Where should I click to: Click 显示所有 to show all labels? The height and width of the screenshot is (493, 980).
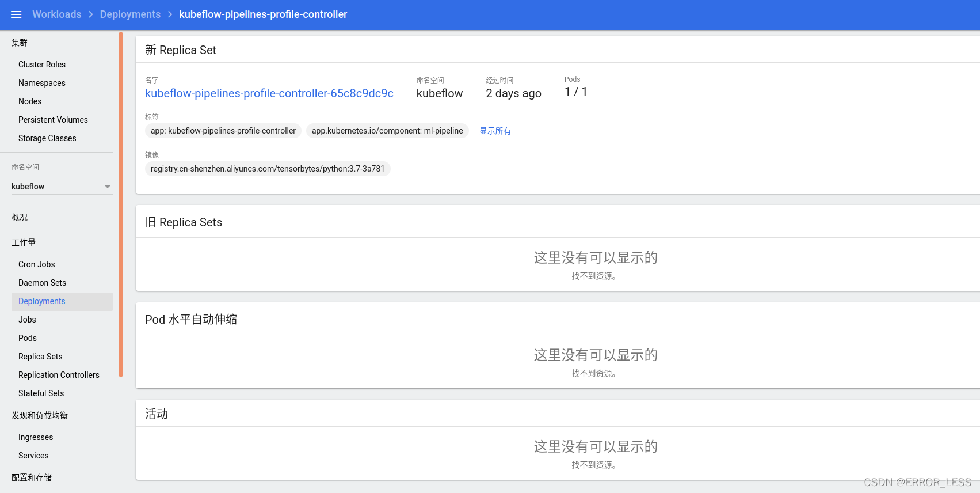[495, 131]
